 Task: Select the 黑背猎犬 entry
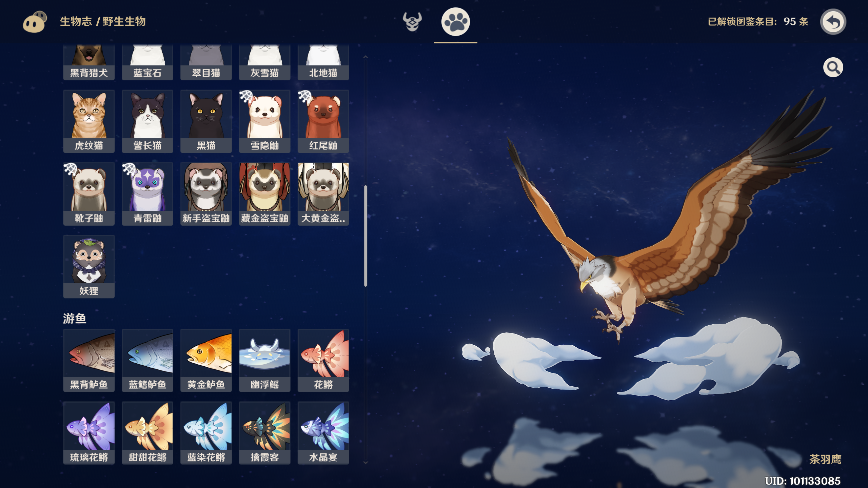tap(89, 62)
